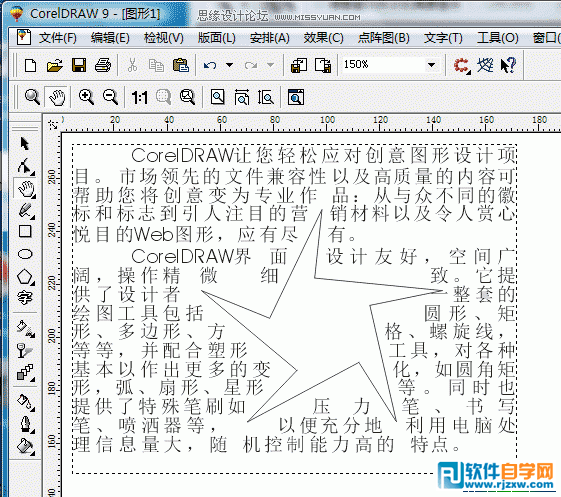The image size is (561, 497).
Task: Save the drawing with the floppy icon
Action: tap(79, 65)
